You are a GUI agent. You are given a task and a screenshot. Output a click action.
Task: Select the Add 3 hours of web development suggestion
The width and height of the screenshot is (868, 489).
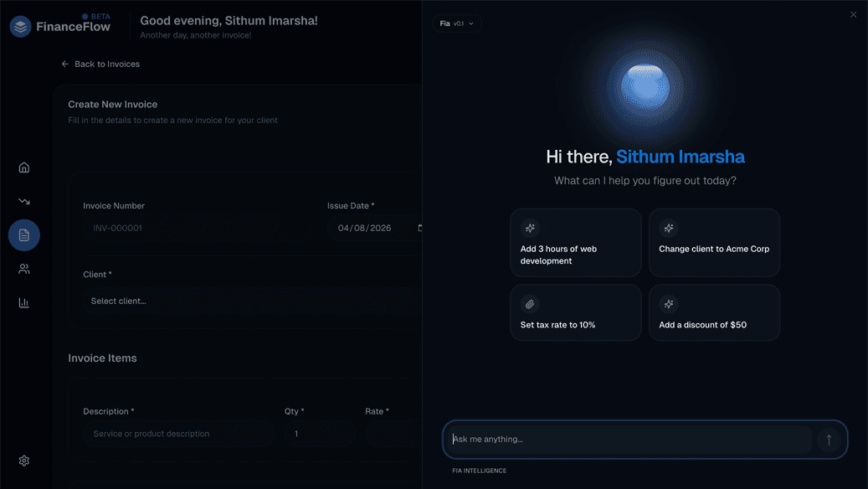tap(575, 242)
